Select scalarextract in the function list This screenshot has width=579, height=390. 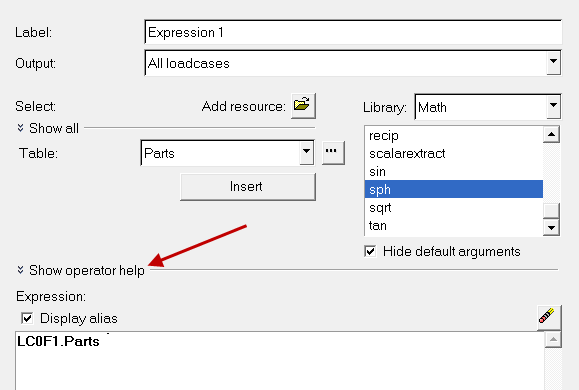pyautogui.click(x=453, y=153)
